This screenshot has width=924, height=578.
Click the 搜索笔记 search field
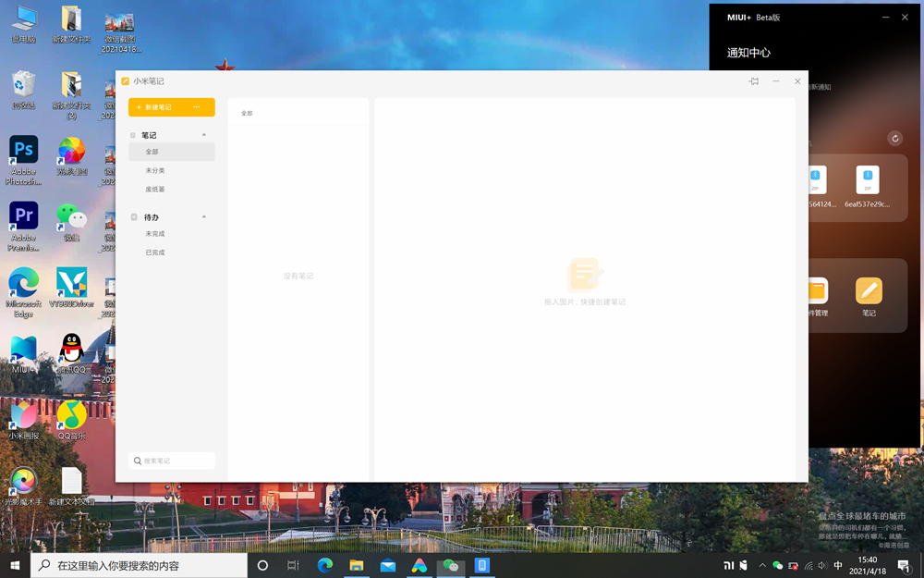(172, 461)
